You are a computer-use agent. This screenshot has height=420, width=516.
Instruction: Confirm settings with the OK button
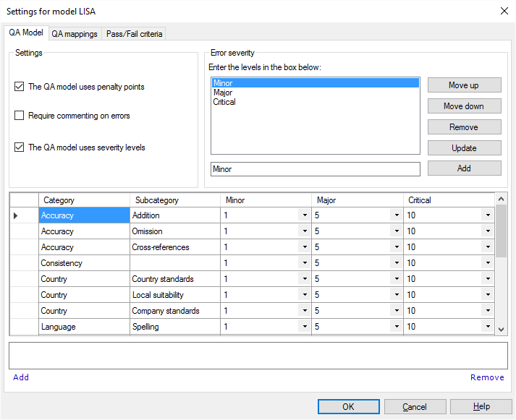tap(348, 407)
